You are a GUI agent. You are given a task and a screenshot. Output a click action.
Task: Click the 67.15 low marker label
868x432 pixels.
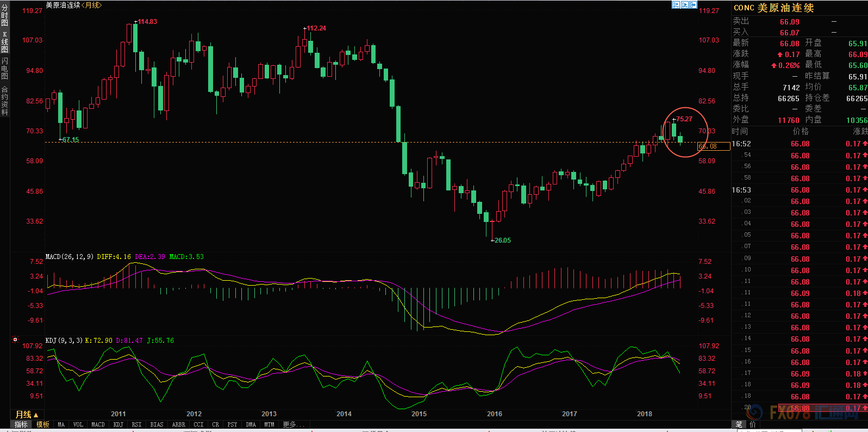(71, 140)
